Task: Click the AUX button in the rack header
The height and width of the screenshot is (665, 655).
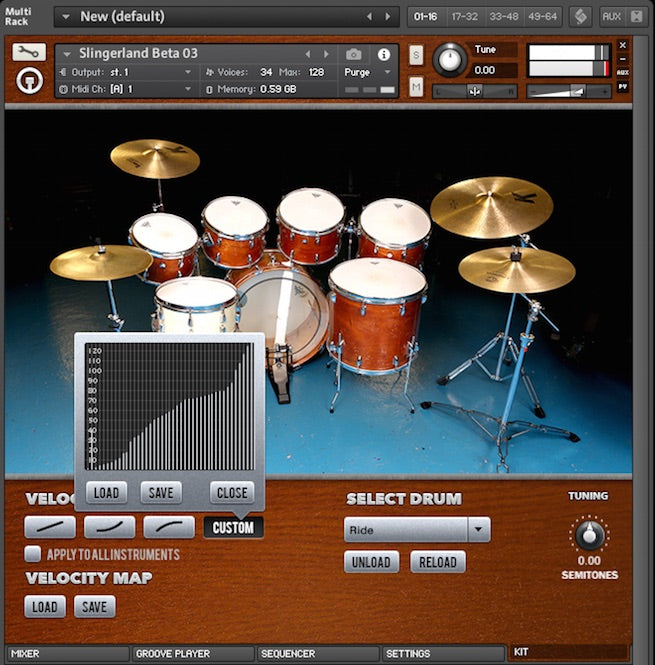Action: [x=611, y=16]
